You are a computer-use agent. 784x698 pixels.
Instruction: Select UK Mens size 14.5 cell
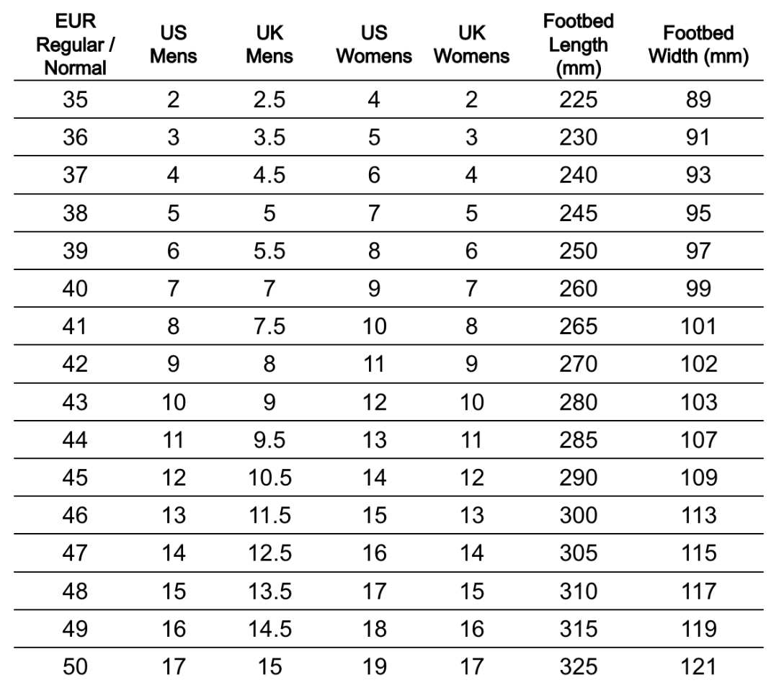tap(269, 629)
